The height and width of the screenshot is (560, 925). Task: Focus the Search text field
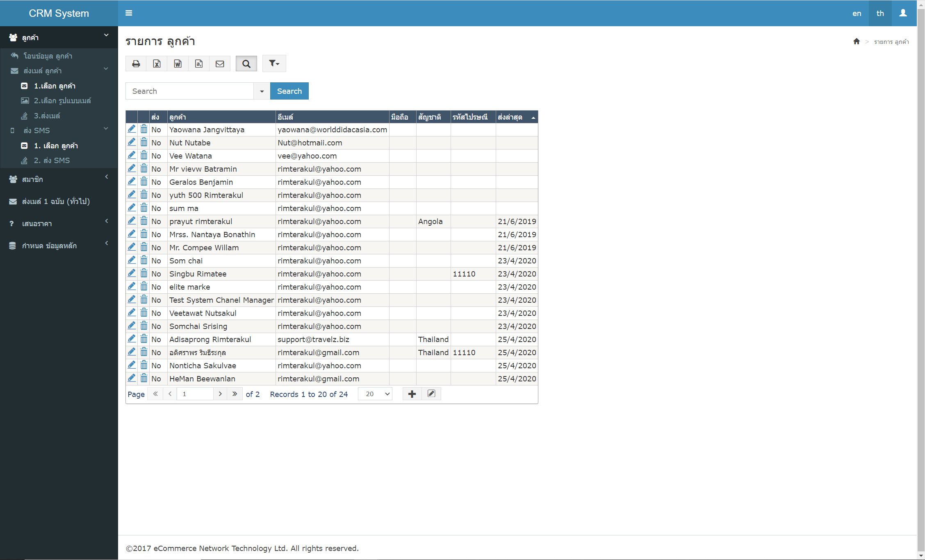click(x=189, y=91)
